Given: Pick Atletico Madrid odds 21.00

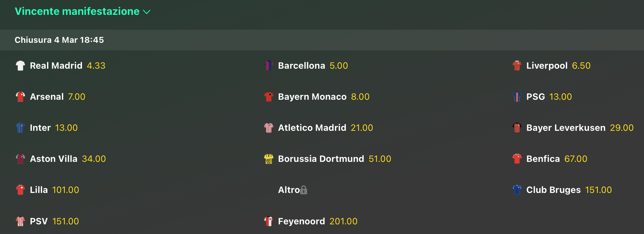Looking at the screenshot, I should [x=362, y=128].
